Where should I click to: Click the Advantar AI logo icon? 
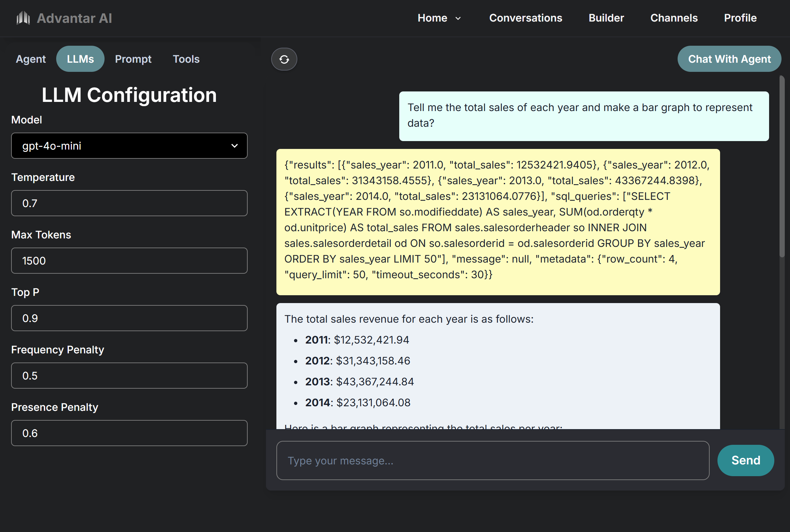click(23, 18)
